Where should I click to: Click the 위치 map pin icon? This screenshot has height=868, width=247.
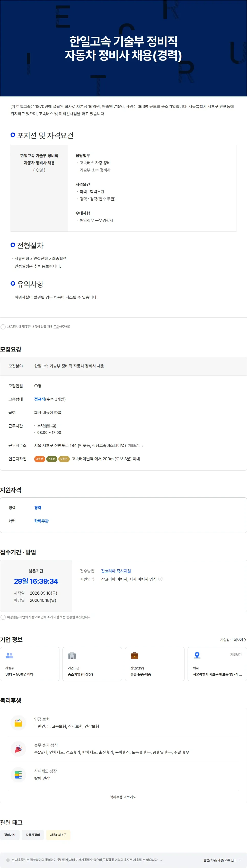(x=197, y=655)
